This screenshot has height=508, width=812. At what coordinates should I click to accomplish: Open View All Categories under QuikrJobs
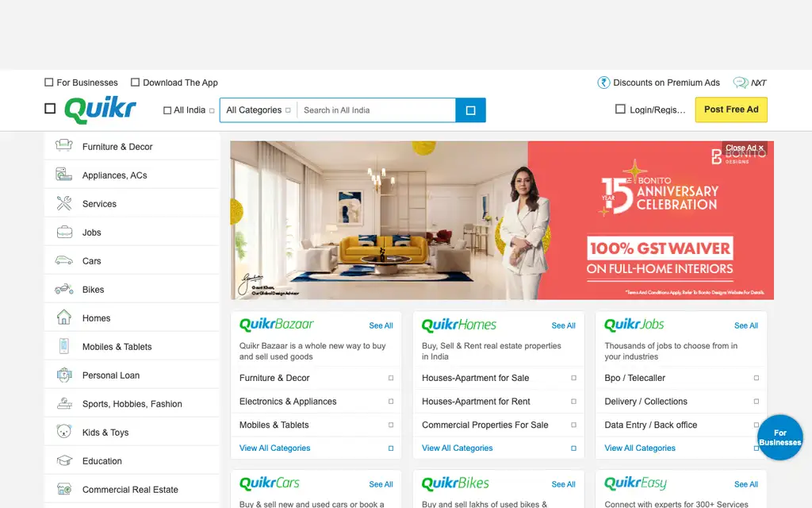click(640, 448)
